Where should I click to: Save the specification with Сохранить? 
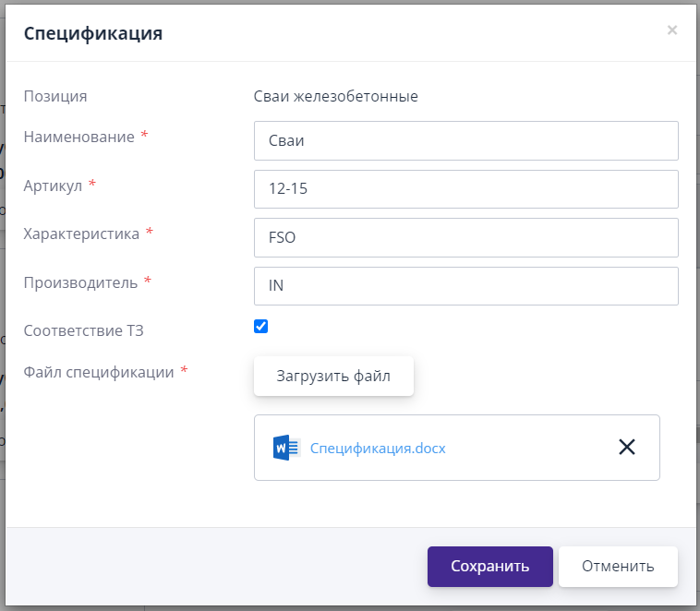point(489,567)
